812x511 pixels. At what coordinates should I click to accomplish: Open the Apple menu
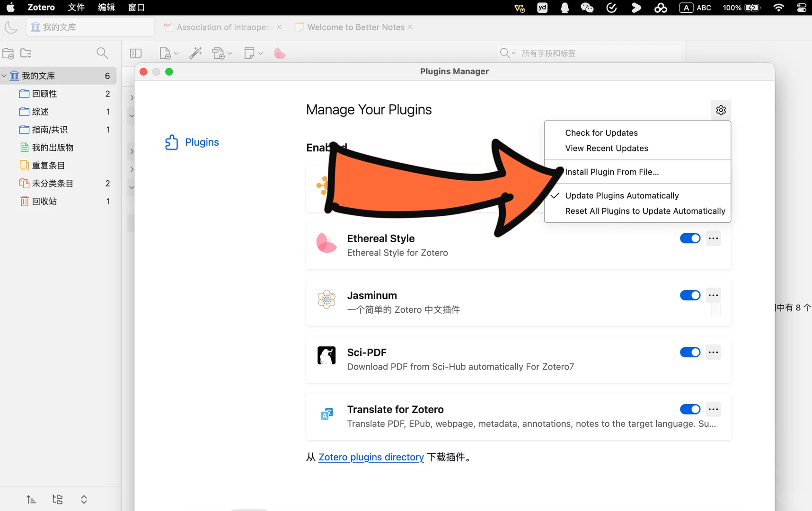(10, 8)
